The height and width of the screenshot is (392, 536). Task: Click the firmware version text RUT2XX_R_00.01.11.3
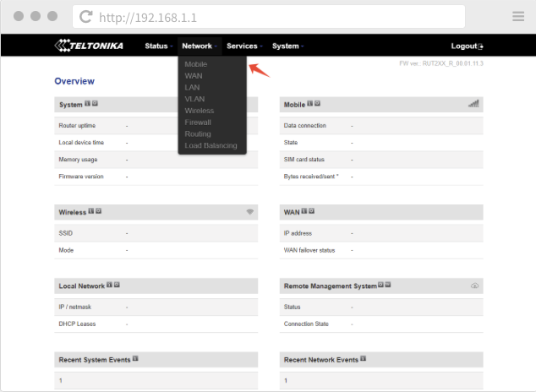[453, 63]
